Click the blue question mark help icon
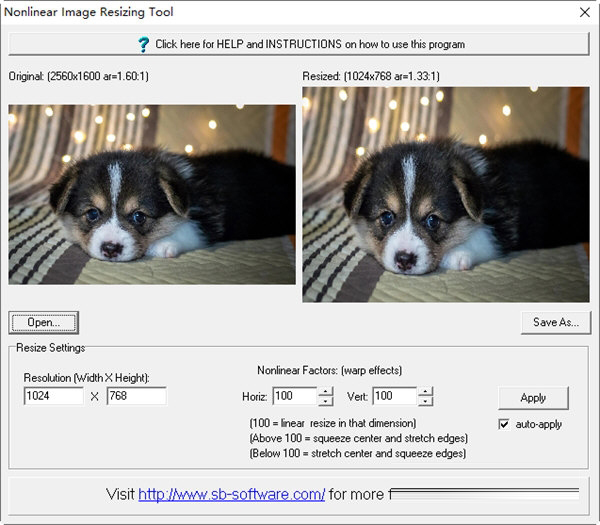This screenshot has height=525, width=600. click(x=144, y=44)
